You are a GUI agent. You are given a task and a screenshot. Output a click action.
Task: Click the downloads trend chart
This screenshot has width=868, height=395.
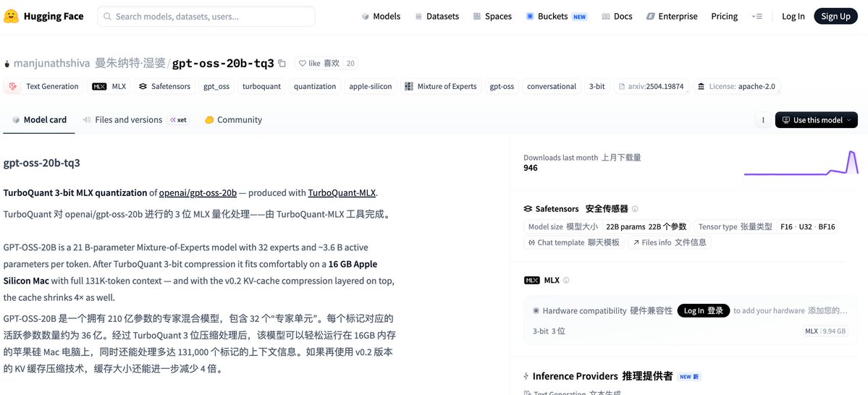[801, 163]
